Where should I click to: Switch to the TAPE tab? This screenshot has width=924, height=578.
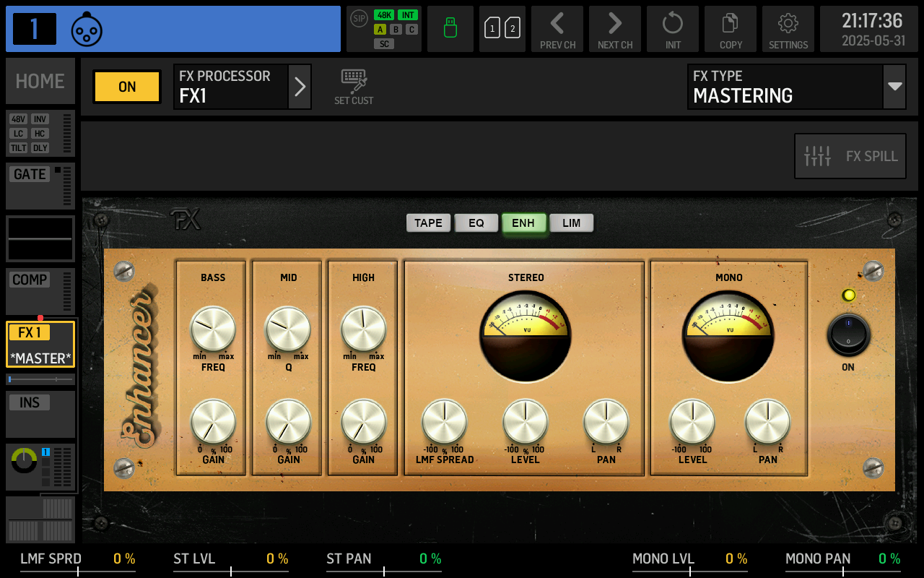pos(428,223)
